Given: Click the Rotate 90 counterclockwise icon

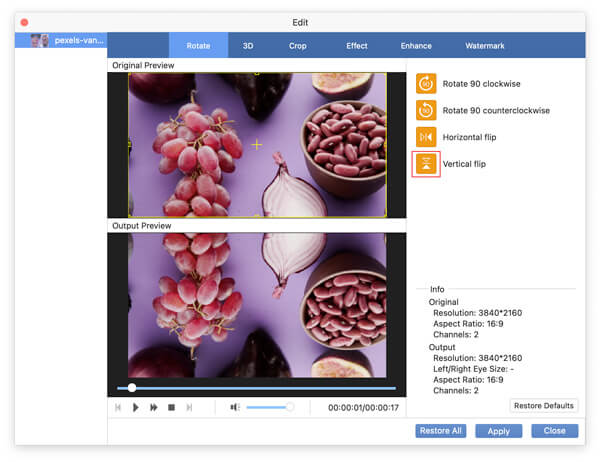Looking at the screenshot, I should (x=426, y=111).
